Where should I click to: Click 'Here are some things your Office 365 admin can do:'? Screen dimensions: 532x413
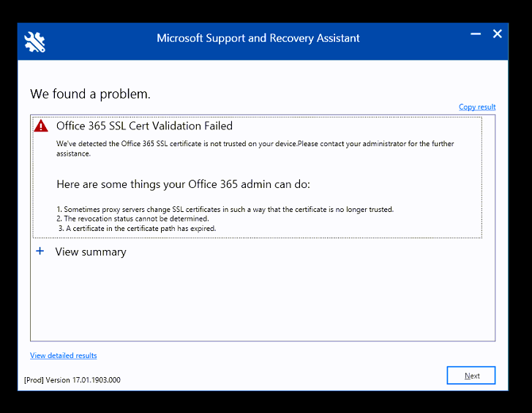tap(183, 184)
